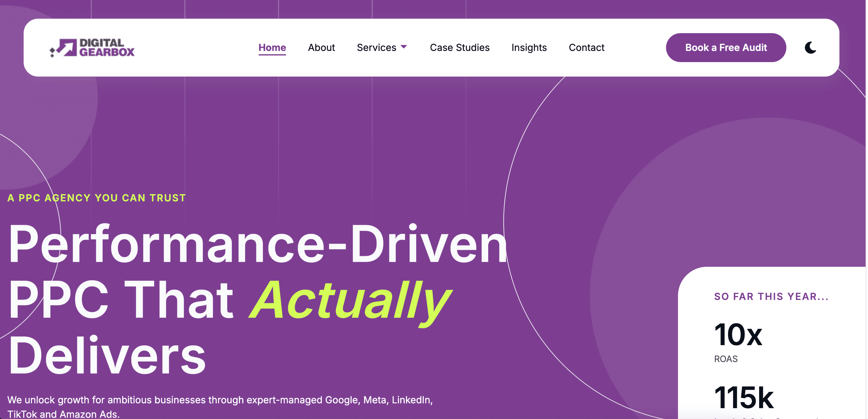Click the So Far This Year heading

[771, 296]
